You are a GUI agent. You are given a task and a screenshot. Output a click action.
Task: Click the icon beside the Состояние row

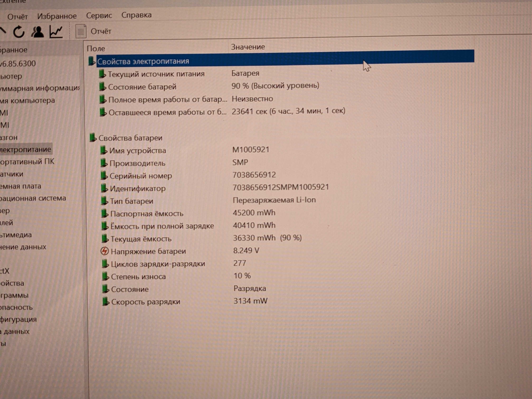coord(106,289)
